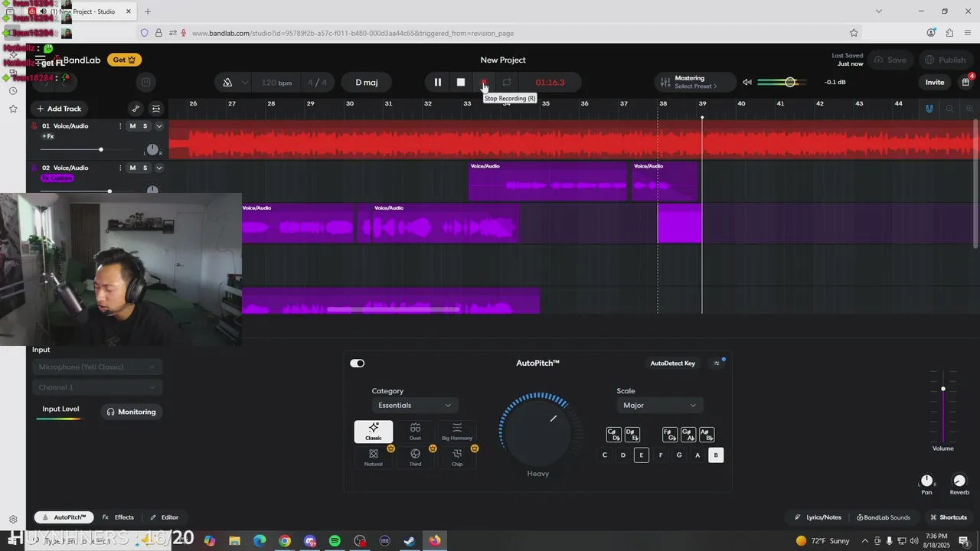Open the 4 / 4 time signature selector
This screenshot has height=551, width=980.
point(317,83)
